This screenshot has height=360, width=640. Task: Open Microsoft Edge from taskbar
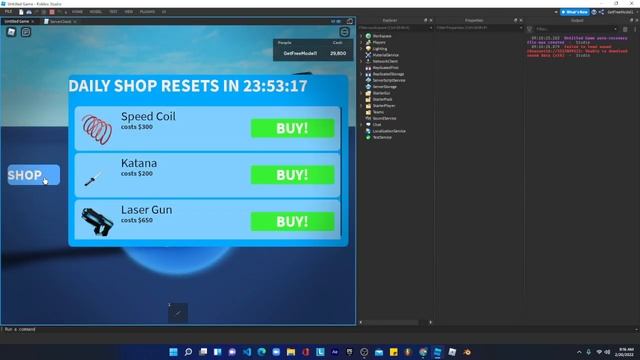[262, 352]
